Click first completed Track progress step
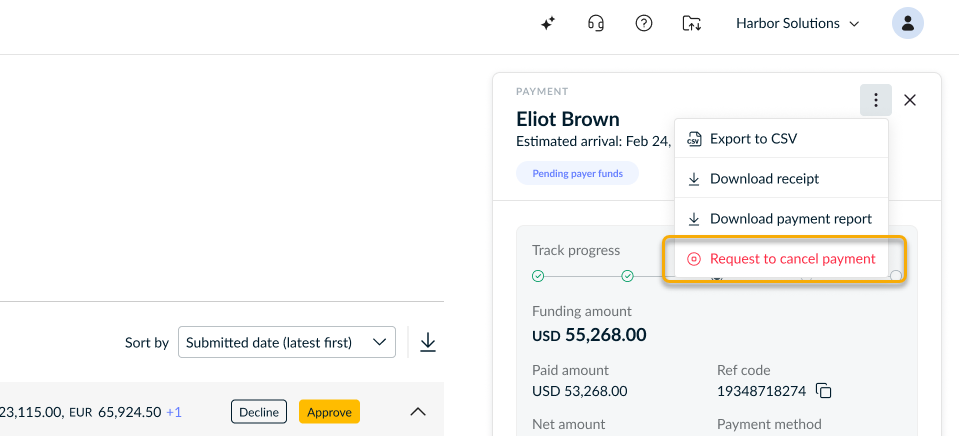 click(x=538, y=276)
